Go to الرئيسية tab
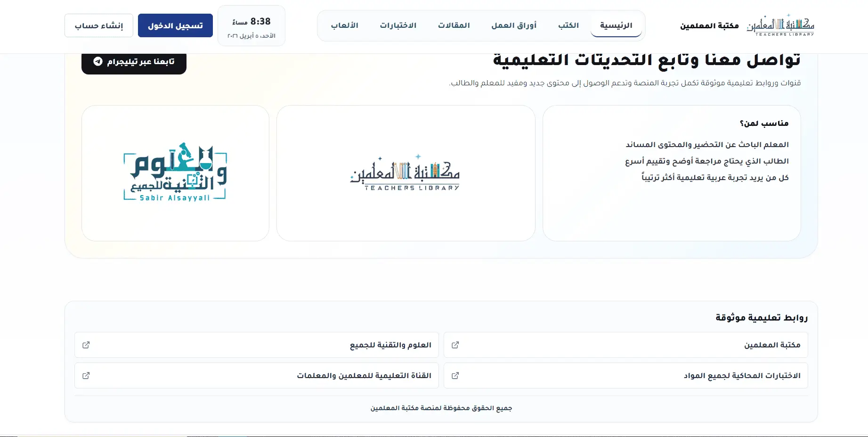The height and width of the screenshot is (437, 868). click(x=616, y=25)
